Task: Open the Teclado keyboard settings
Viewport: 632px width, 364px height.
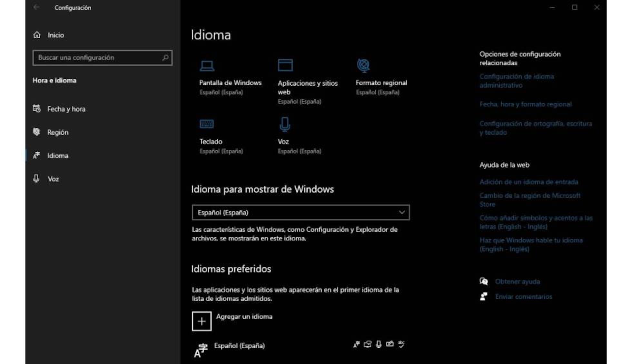Action: coord(210,132)
